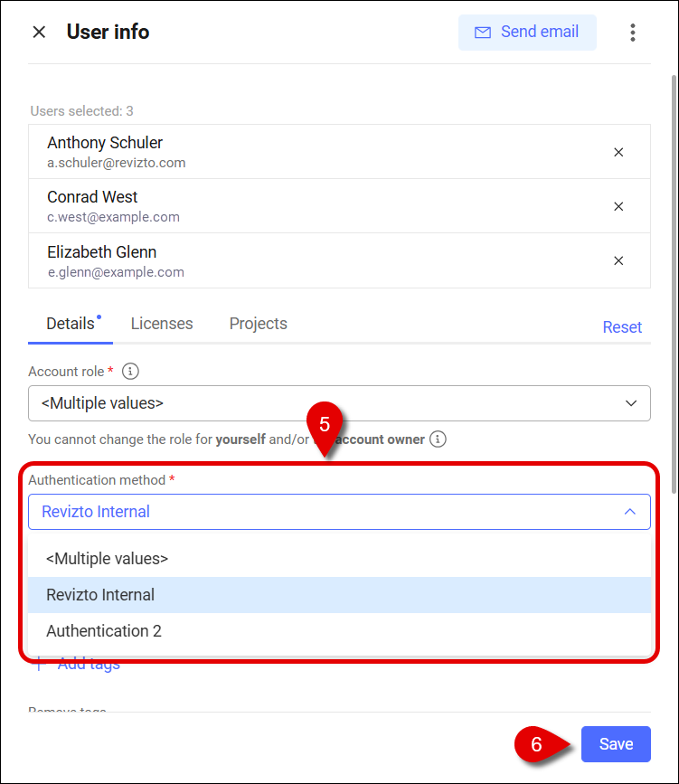Switch to the Details tab
Viewport: 679px width, 784px height.
pos(71,324)
